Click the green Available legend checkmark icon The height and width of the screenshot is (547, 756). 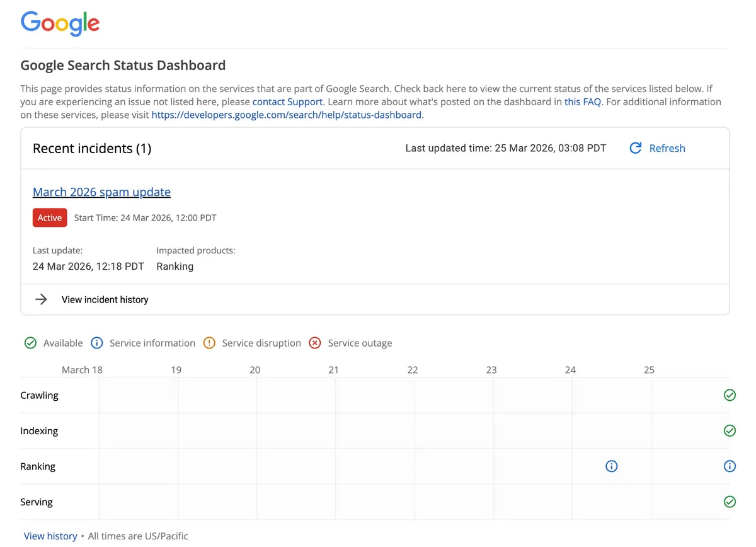coord(30,343)
